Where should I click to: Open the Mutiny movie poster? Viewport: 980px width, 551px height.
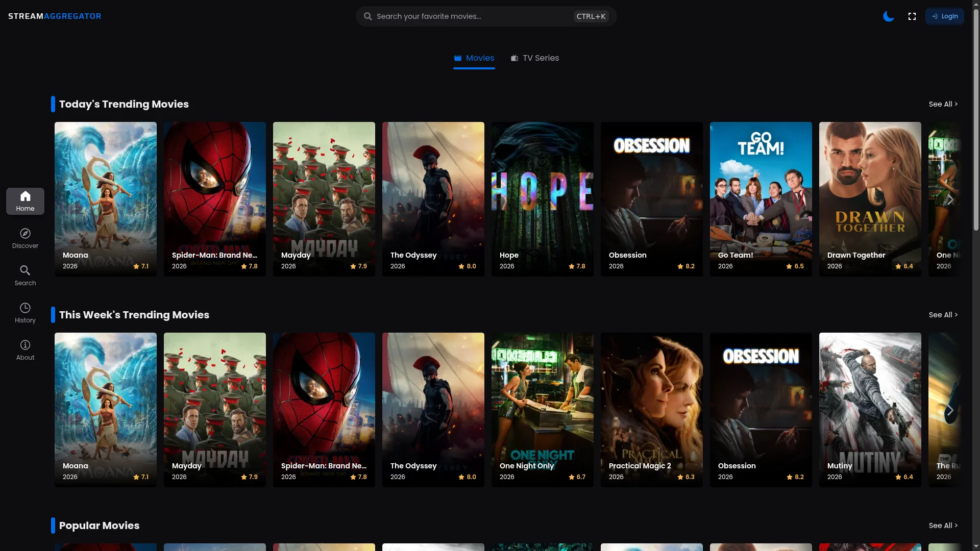click(870, 410)
